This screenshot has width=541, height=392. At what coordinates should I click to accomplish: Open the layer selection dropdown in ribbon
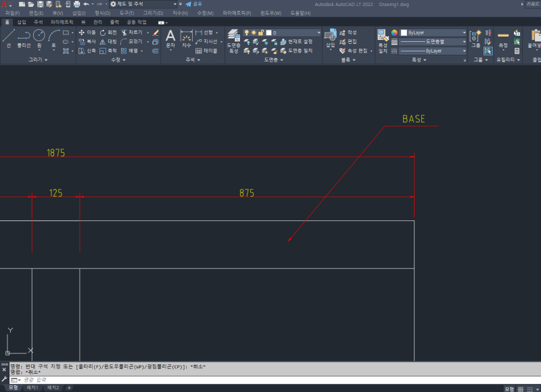coord(318,32)
